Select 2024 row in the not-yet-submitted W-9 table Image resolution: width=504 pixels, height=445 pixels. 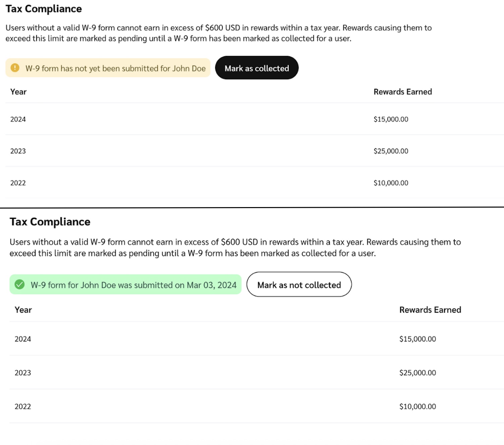coord(18,119)
